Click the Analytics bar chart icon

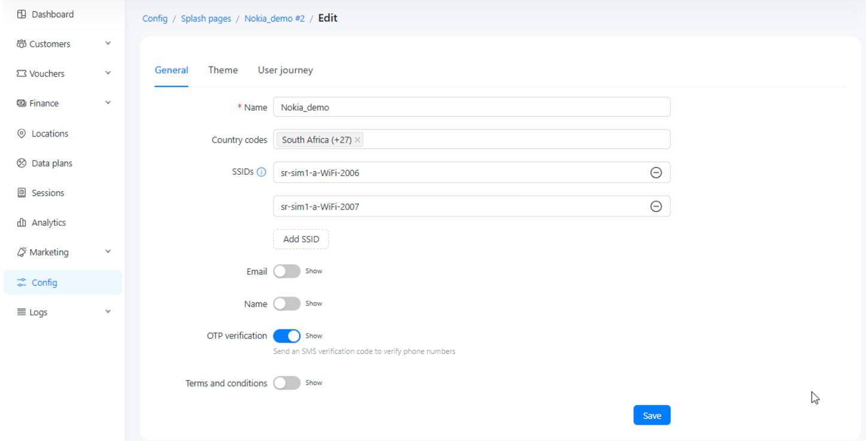(x=22, y=223)
